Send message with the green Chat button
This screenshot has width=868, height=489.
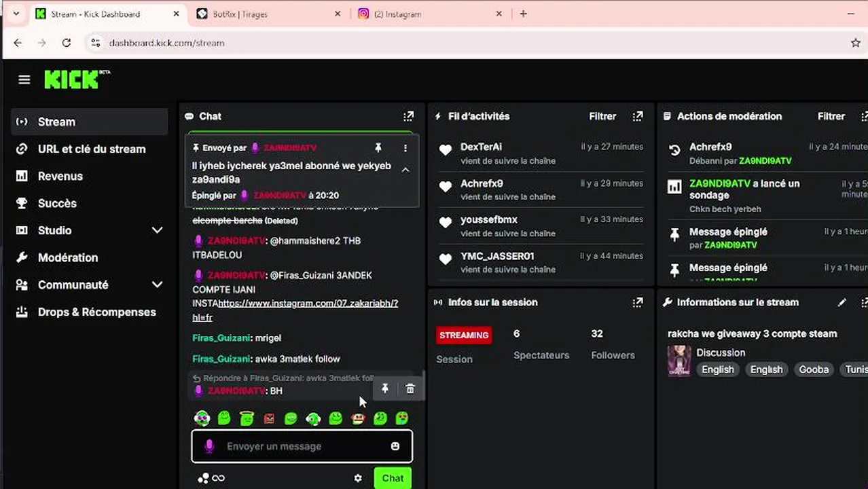coord(393,478)
